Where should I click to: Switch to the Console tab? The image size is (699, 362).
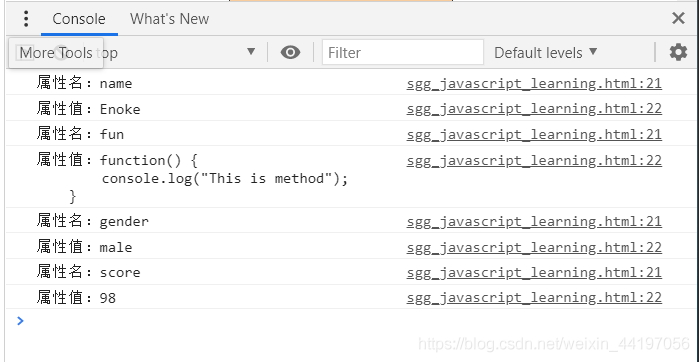tap(79, 19)
